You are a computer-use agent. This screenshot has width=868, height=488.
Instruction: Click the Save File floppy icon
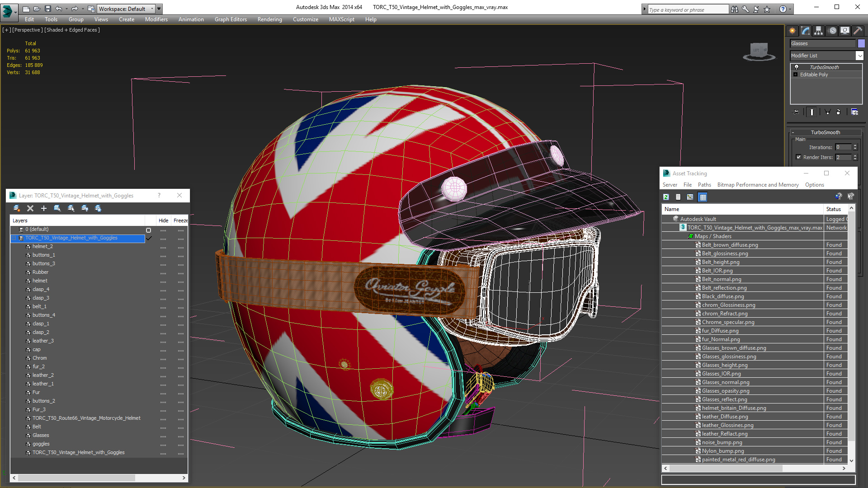(47, 9)
